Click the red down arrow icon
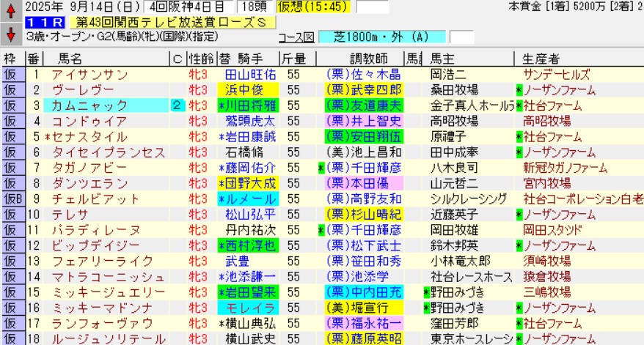The height and width of the screenshot is (345, 644). (10, 34)
